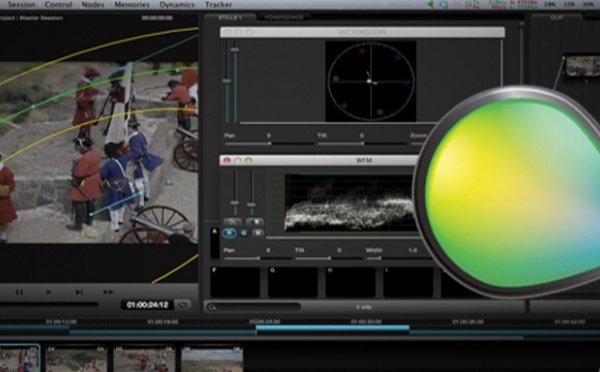Switch to the PowerGrade tab
This screenshot has height=372, width=600.
tap(284, 18)
